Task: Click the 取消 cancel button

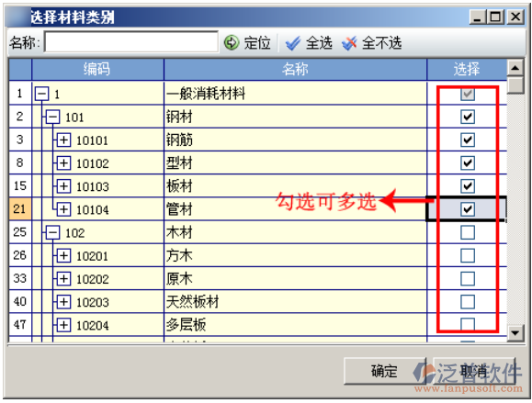Action: (x=474, y=371)
